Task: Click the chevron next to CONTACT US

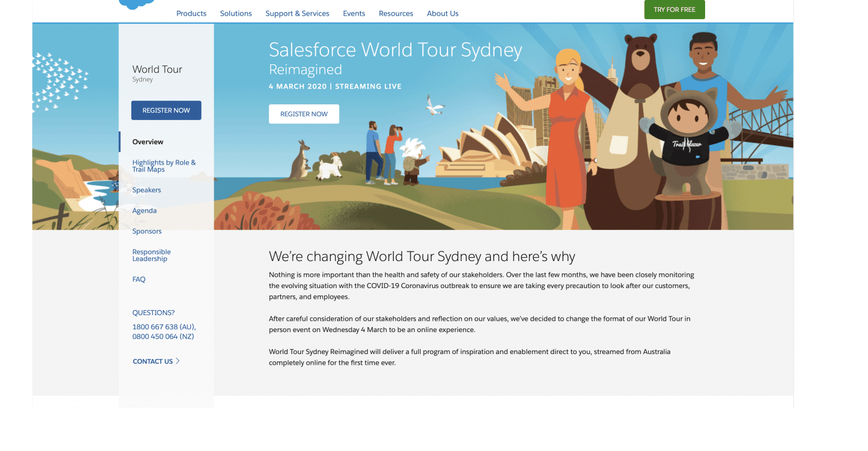Action: tap(178, 361)
